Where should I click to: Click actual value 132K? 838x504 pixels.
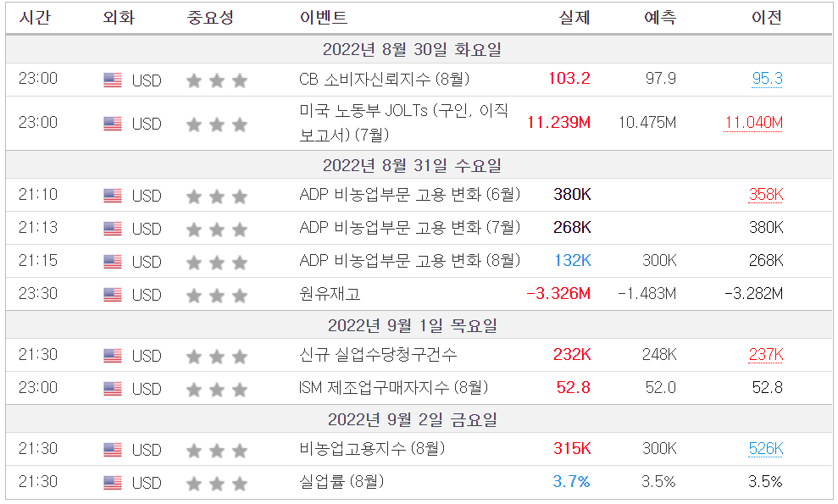(573, 260)
